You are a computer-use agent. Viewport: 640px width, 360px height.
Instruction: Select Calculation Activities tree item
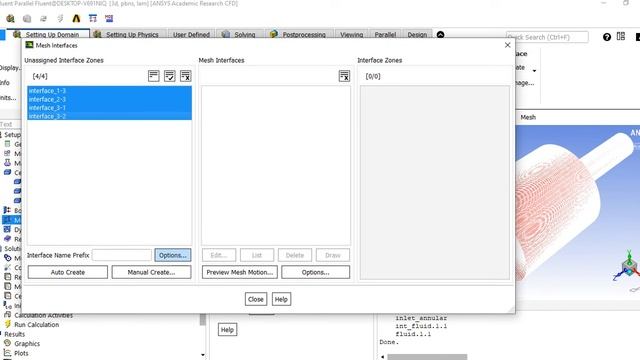(x=43, y=315)
